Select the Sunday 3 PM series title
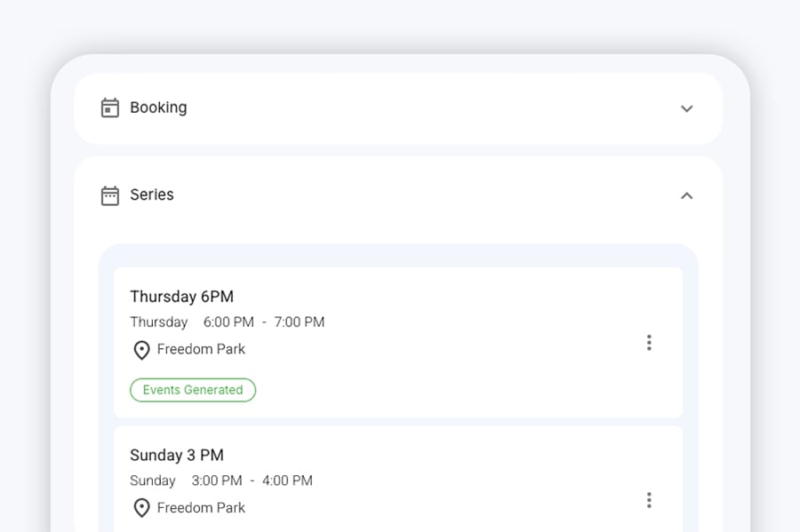The width and height of the screenshot is (800, 532). click(177, 455)
